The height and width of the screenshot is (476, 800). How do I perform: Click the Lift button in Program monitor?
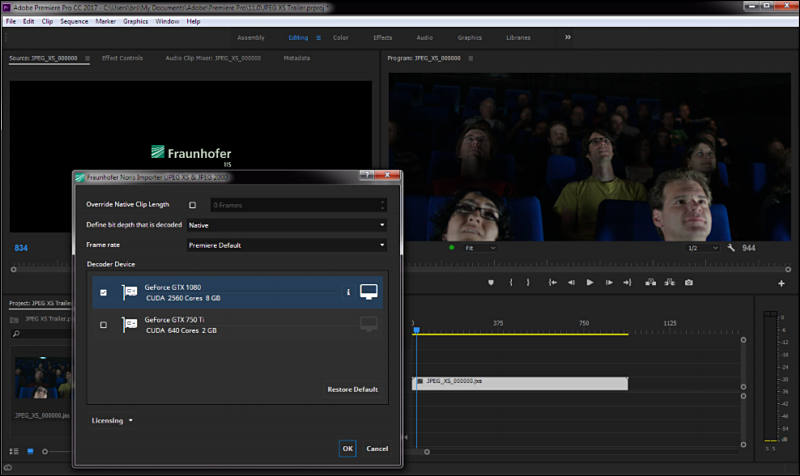click(651, 282)
